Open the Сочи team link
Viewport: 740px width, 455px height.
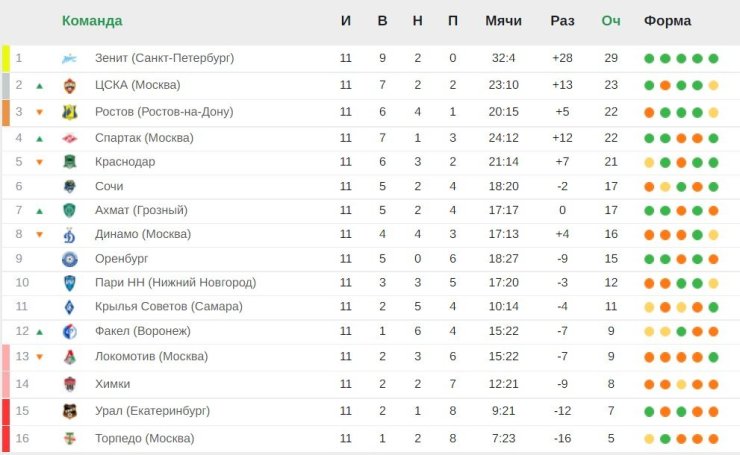109,186
